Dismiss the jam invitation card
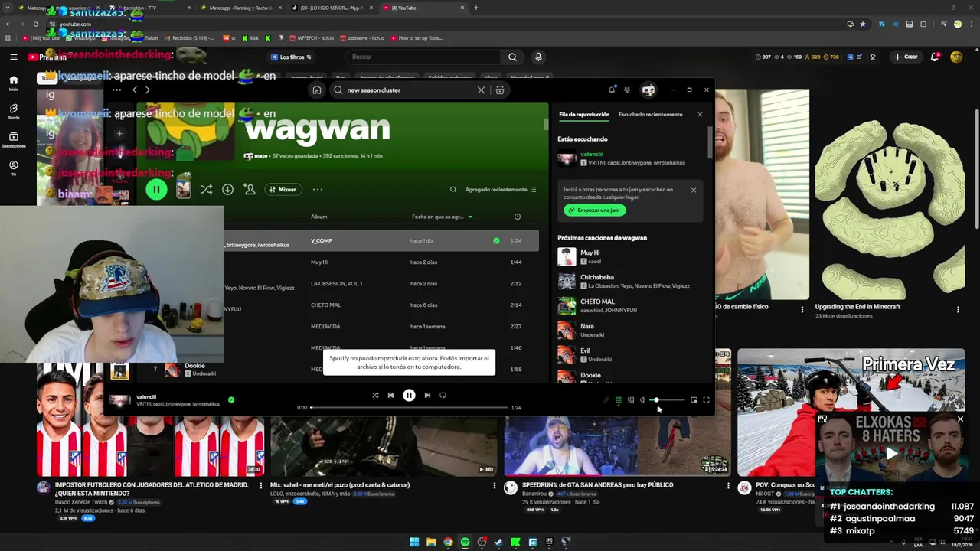The width and height of the screenshot is (980, 551). (x=694, y=190)
